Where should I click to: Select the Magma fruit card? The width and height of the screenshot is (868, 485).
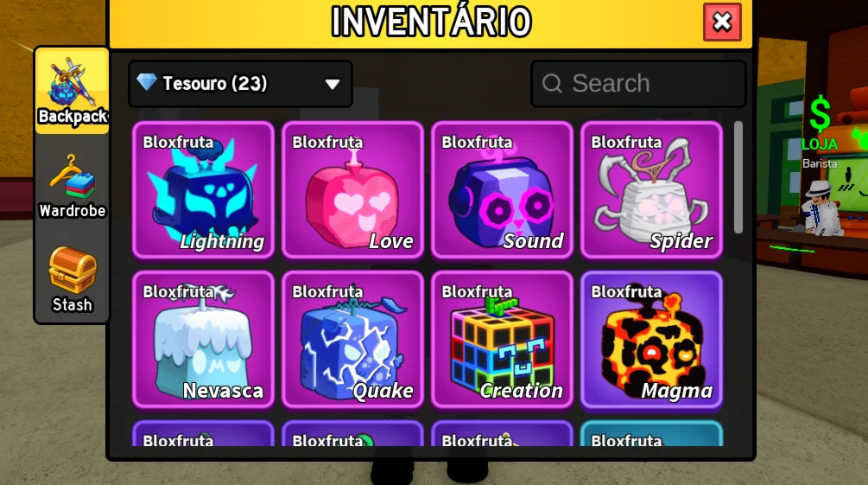click(651, 340)
